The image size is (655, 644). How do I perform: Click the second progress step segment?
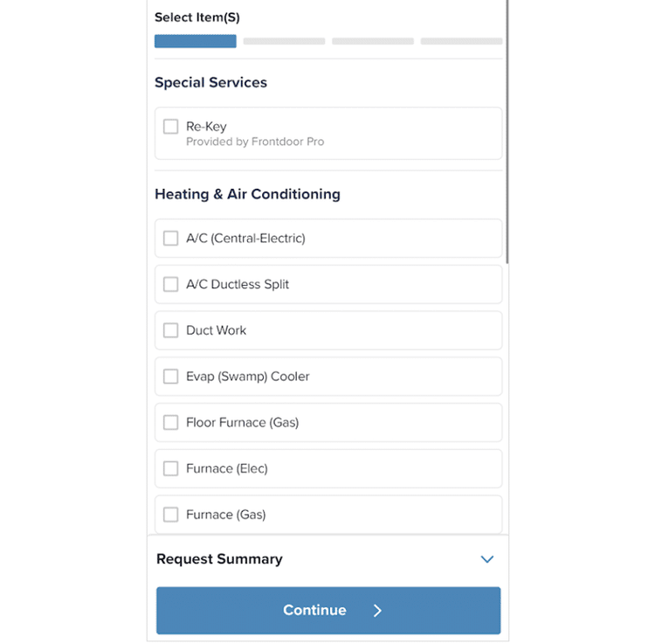pyautogui.click(x=284, y=41)
